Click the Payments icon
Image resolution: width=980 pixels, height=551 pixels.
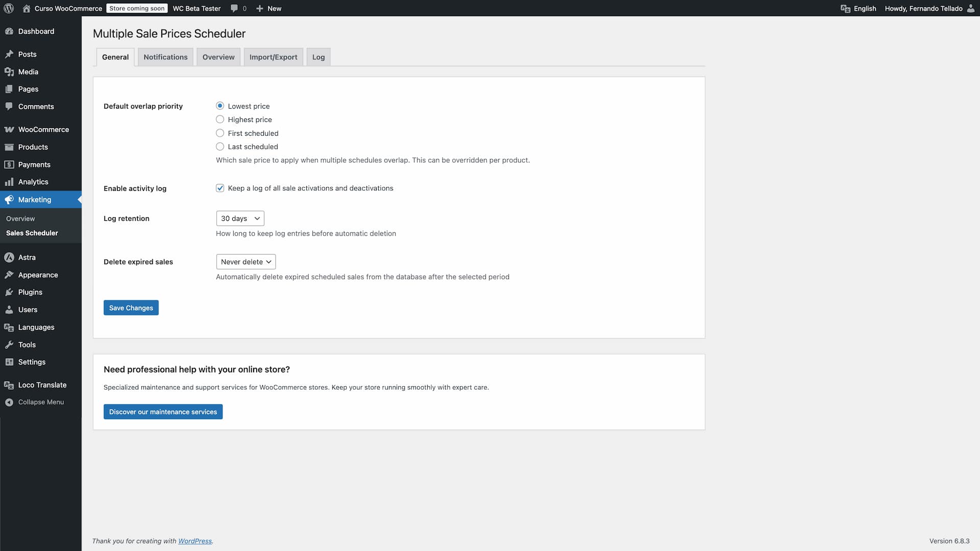9,164
